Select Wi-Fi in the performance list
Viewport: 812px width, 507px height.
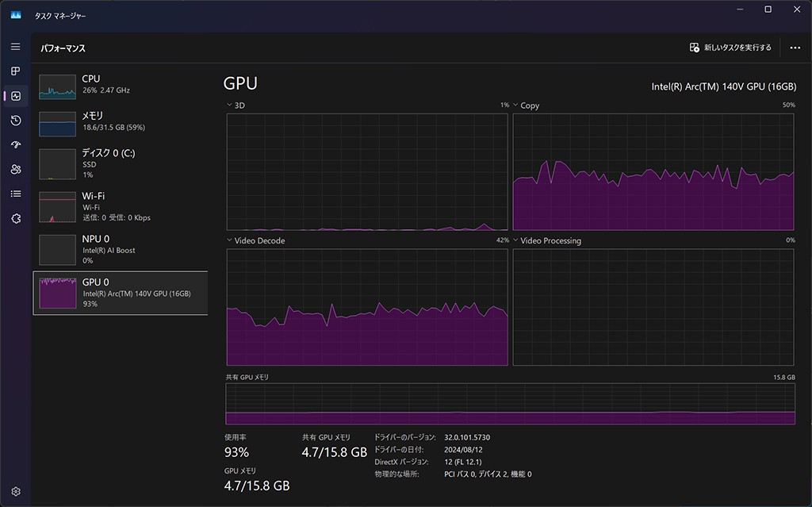(x=119, y=205)
